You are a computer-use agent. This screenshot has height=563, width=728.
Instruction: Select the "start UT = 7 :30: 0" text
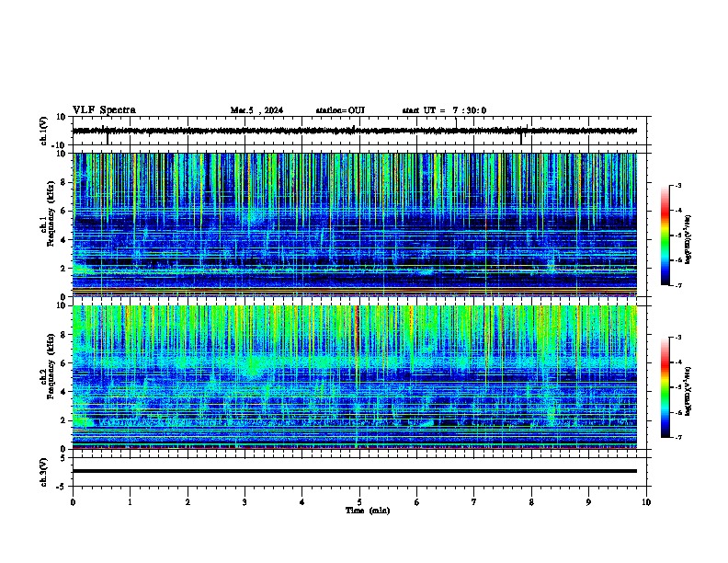coord(444,110)
